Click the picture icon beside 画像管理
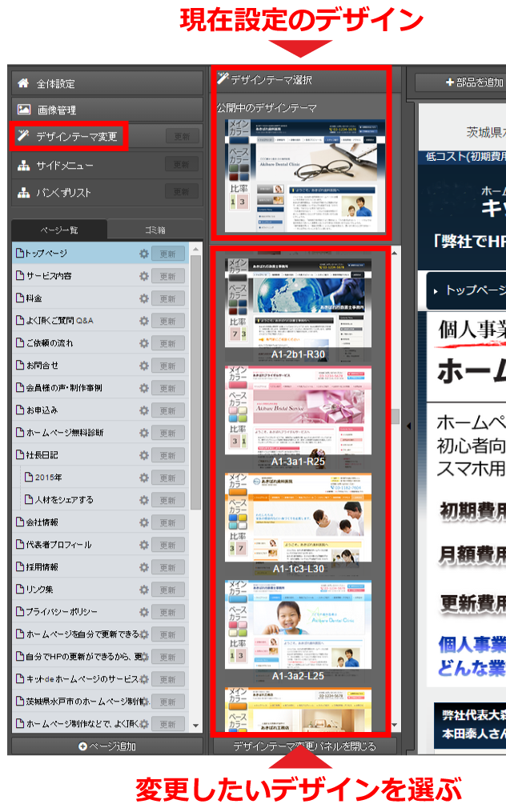The height and width of the screenshot is (812, 506). [x=24, y=110]
